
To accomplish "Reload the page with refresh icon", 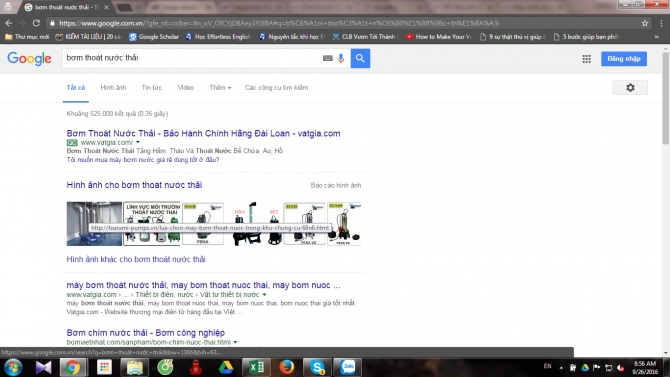I will [x=36, y=23].
